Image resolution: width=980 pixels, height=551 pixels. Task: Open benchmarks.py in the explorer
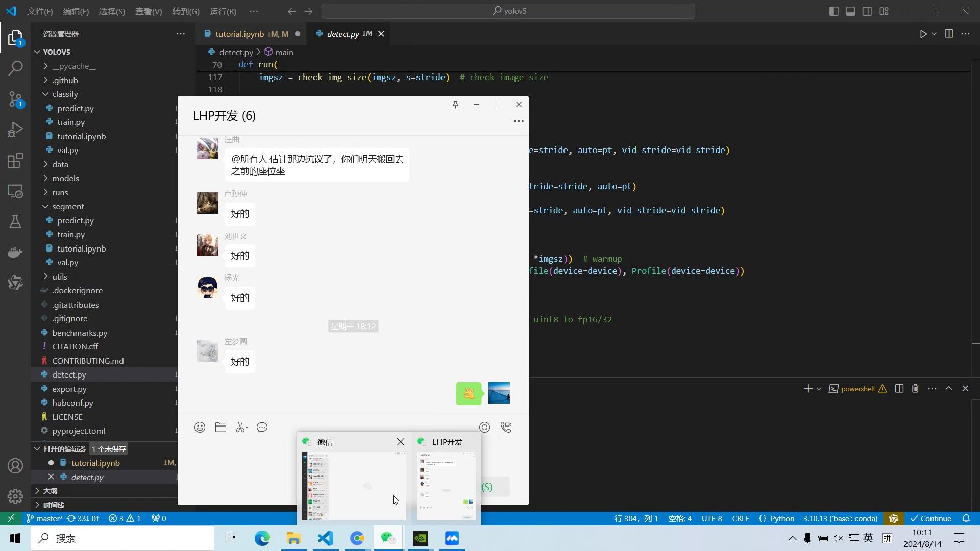pos(80,333)
